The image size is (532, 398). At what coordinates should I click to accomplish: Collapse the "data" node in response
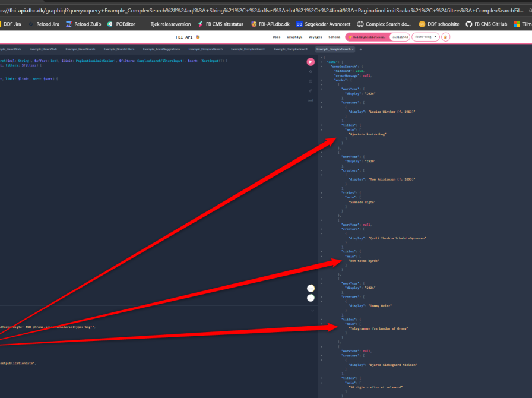click(321, 62)
